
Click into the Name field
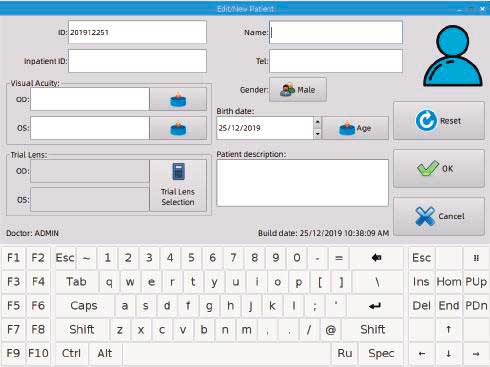336,32
